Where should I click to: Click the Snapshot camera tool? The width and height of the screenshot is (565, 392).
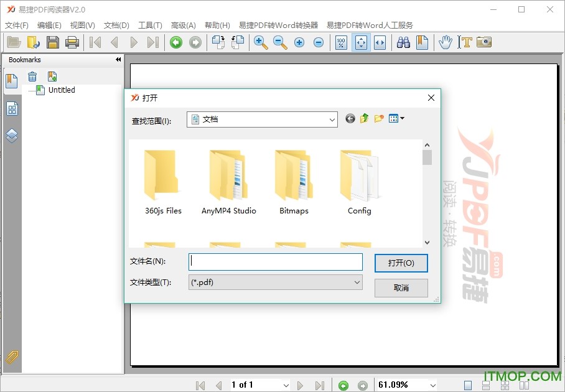483,42
